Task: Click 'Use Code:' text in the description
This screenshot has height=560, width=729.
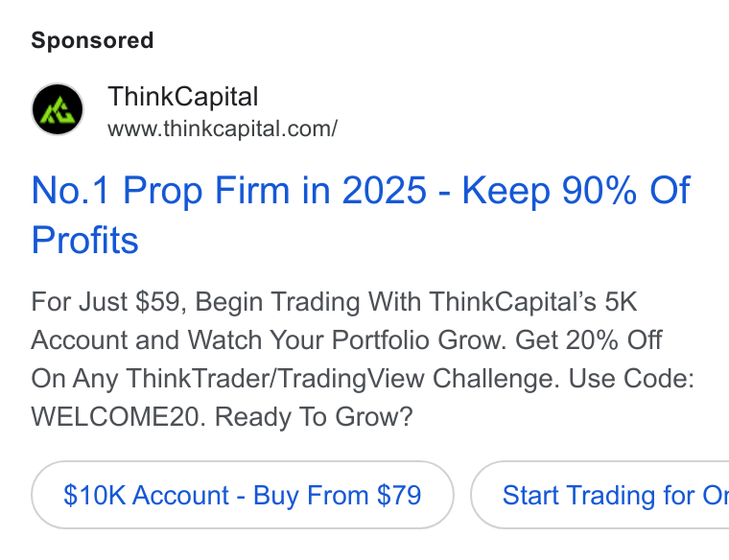Action: tap(631, 379)
